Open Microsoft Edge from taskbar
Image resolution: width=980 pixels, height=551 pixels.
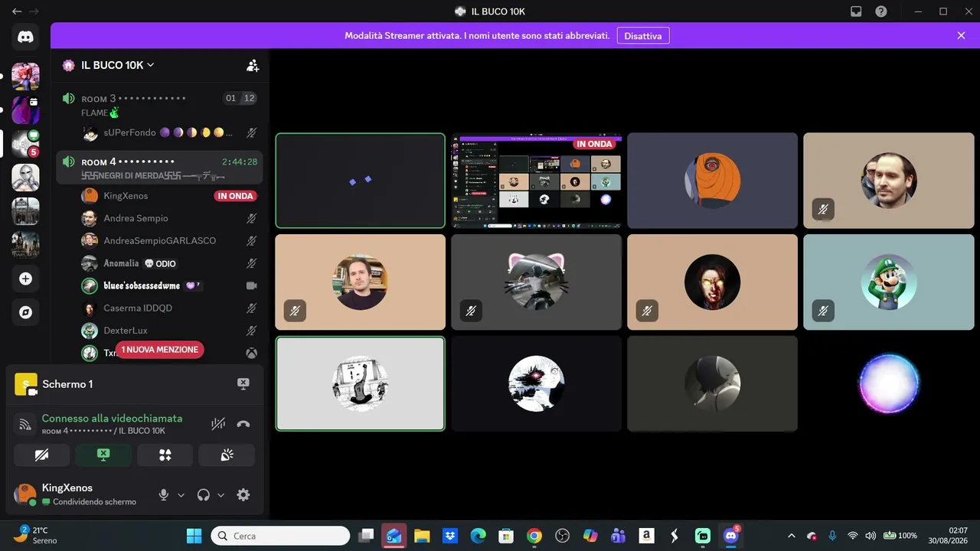pyautogui.click(x=478, y=536)
